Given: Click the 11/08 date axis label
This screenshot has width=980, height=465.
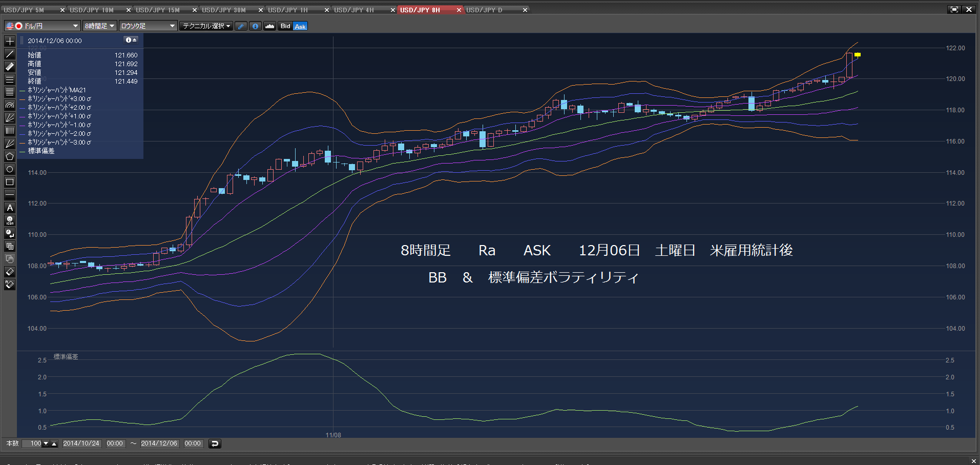Looking at the screenshot, I should [333, 435].
